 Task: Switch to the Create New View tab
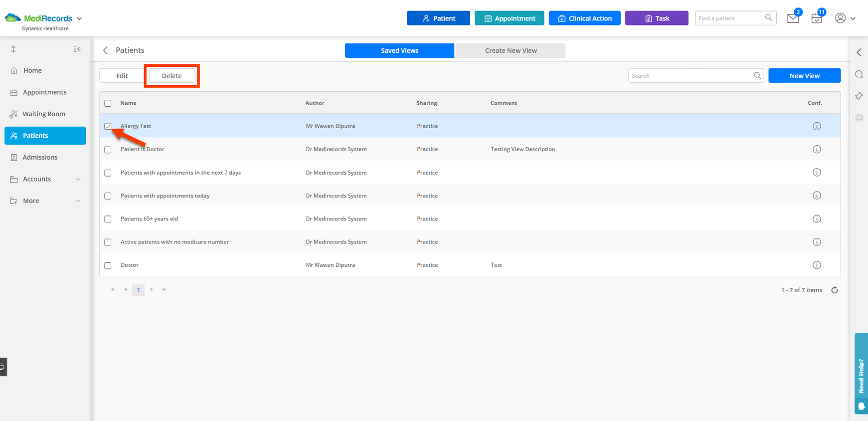point(511,50)
